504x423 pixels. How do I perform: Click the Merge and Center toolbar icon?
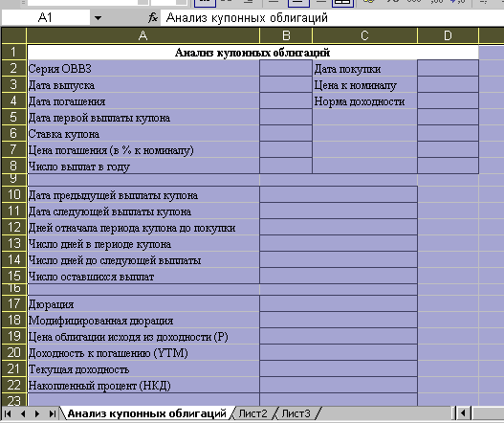tap(342, 3)
